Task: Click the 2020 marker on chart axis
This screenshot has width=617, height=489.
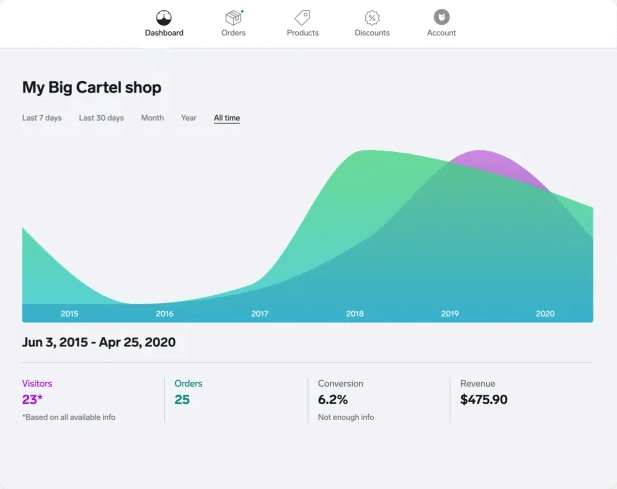Action: point(545,314)
